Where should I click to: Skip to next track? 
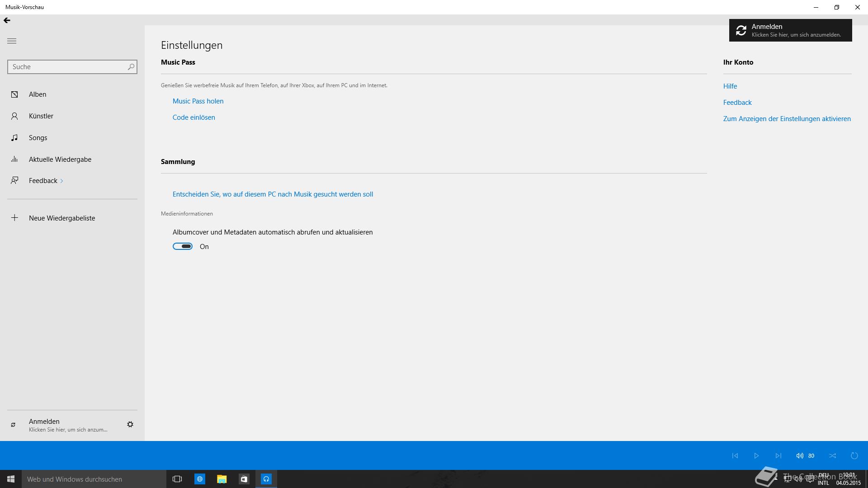click(x=778, y=455)
